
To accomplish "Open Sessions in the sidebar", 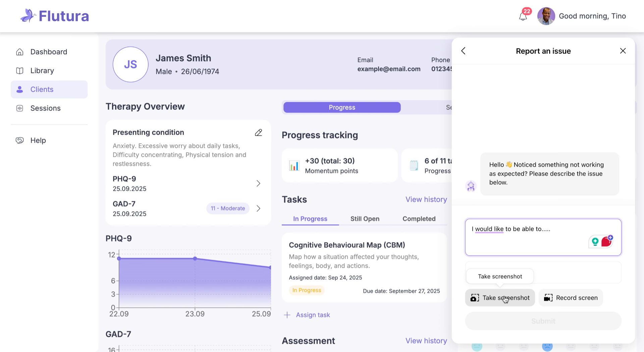I will [x=45, y=108].
